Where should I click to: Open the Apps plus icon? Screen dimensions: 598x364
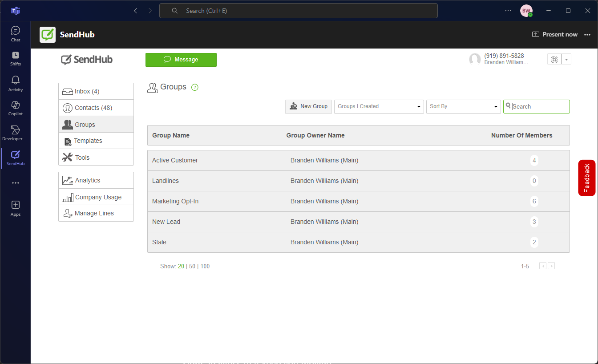pyautogui.click(x=16, y=208)
